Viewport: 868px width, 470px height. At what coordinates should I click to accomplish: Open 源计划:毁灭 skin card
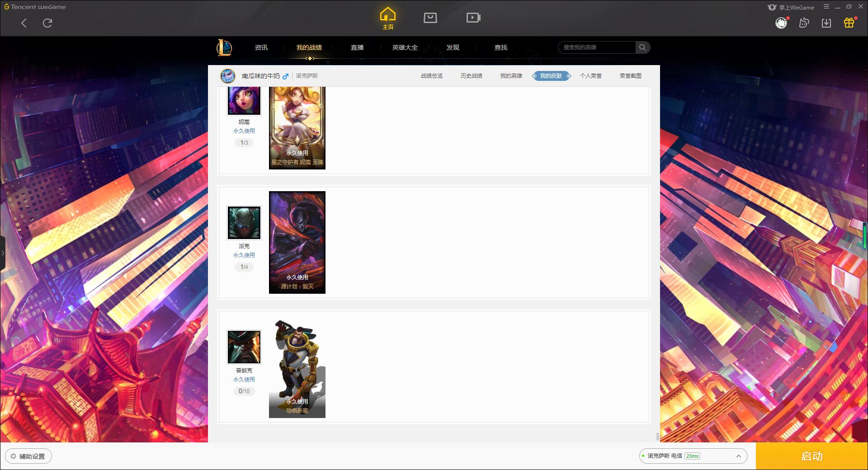(297, 242)
